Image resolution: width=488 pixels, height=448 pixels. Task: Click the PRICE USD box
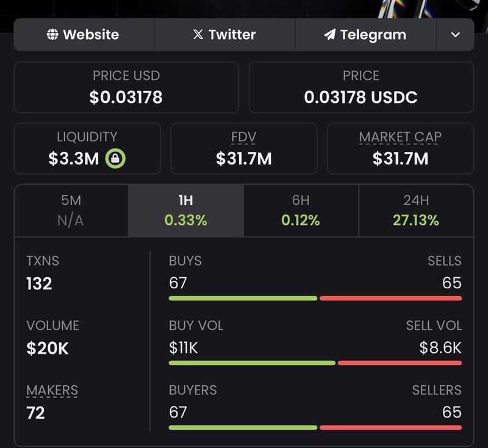click(x=126, y=87)
